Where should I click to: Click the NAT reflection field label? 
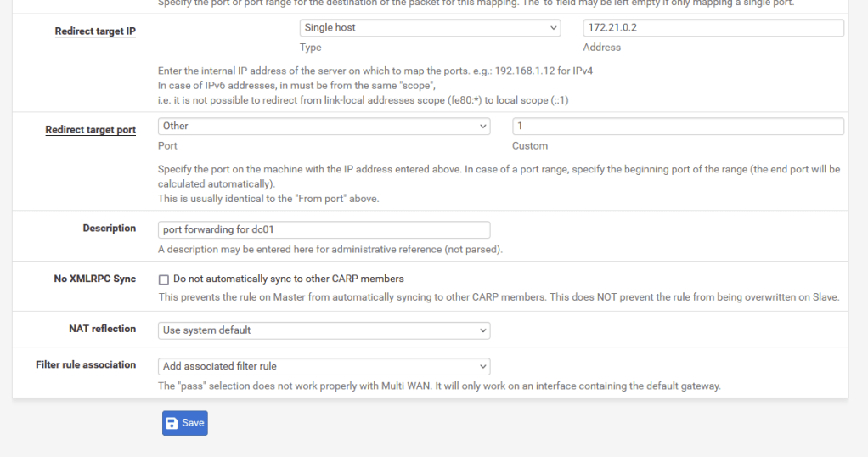pos(102,329)
